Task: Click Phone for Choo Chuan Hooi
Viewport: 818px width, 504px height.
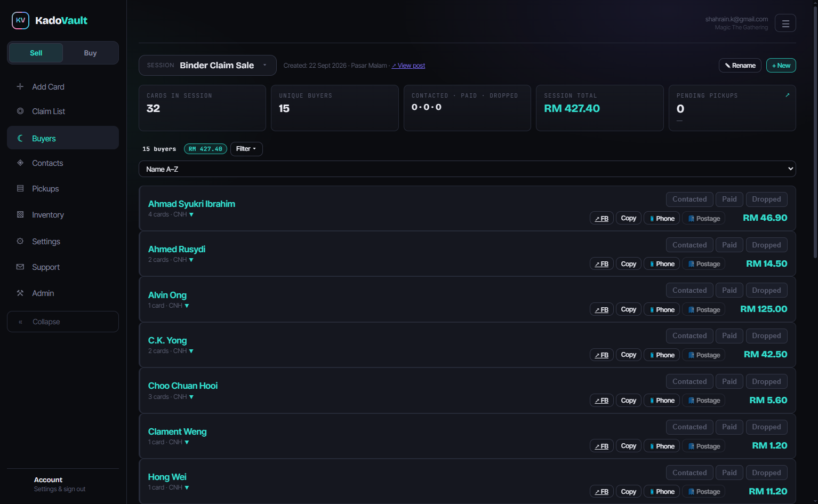Action: click(x=662, y=400)
